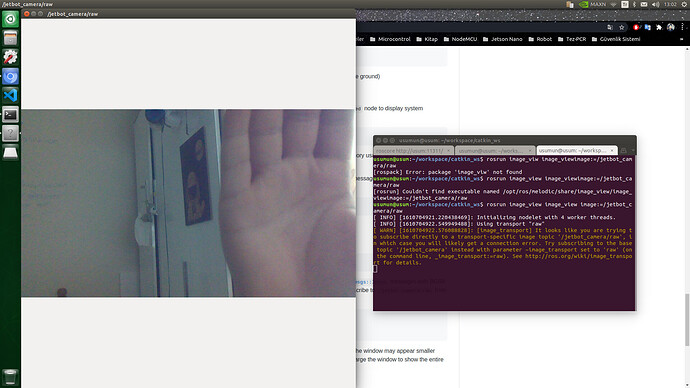Image resolution: width=690 pixels, height=388 pixels.
Task: Open the Bluetooth indicator in top panel
Action: [634, 4]
